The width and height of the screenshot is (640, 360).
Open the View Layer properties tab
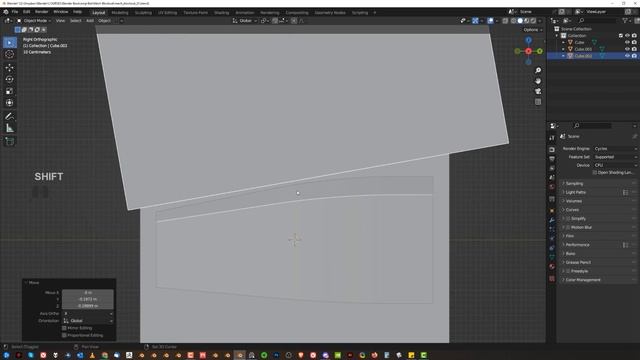(x=552, y=168)
